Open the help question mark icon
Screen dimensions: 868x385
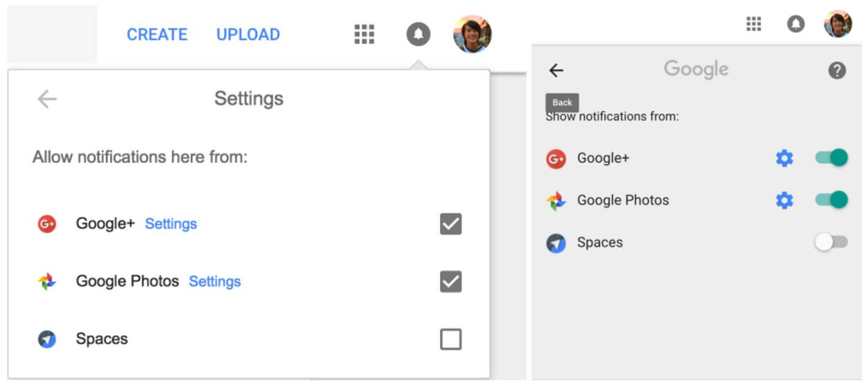837,71
